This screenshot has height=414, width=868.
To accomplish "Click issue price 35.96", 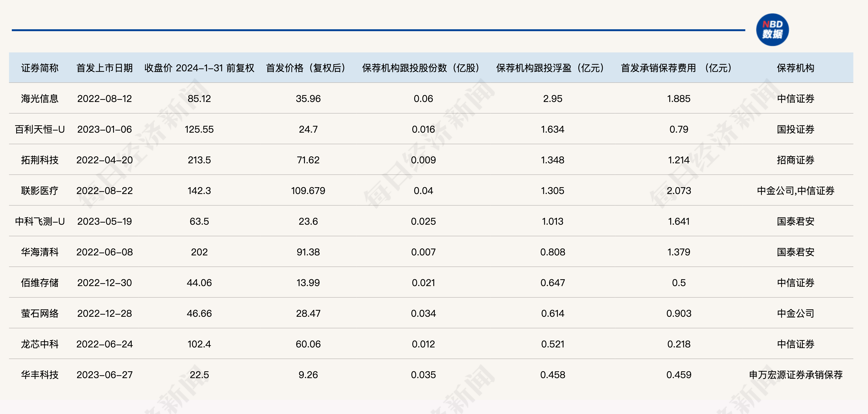I will (x=308, y=99).
